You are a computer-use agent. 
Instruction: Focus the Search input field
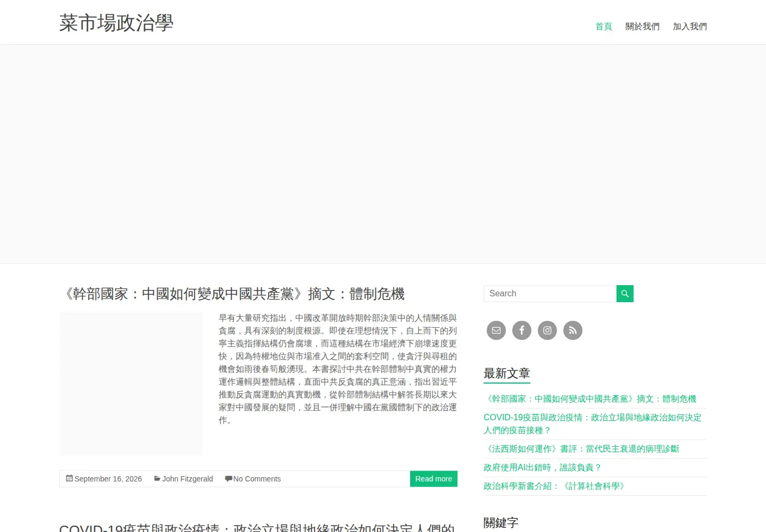point(550,294)
